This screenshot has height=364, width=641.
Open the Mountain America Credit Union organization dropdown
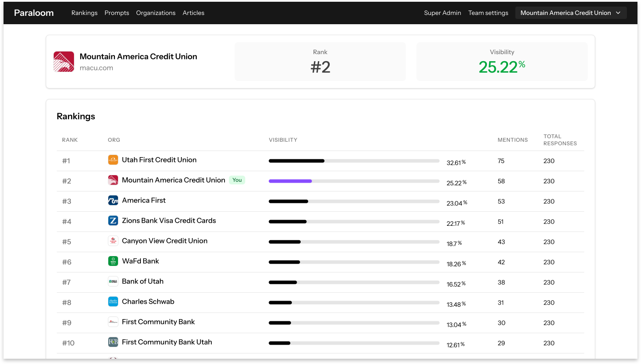(x=571, y=13)
